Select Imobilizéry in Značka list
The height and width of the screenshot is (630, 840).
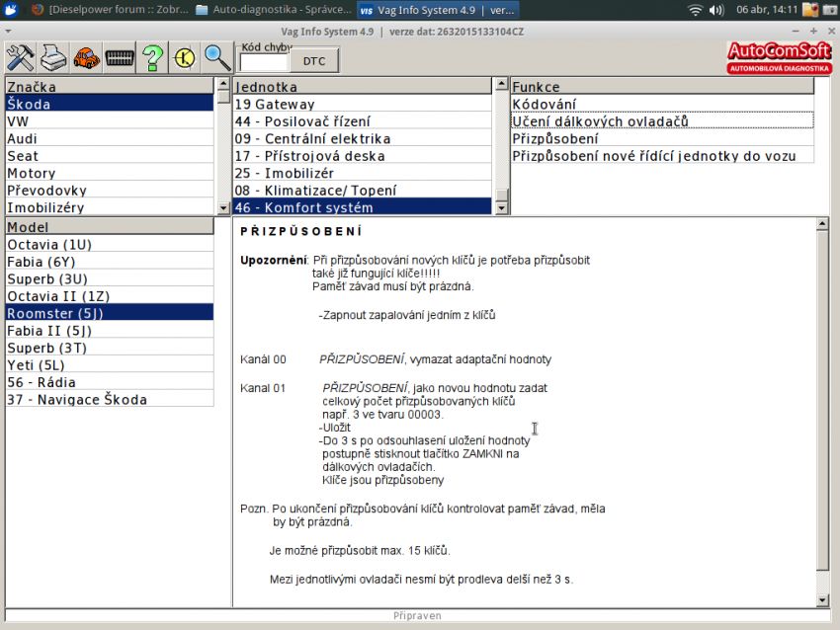[110, 206]
